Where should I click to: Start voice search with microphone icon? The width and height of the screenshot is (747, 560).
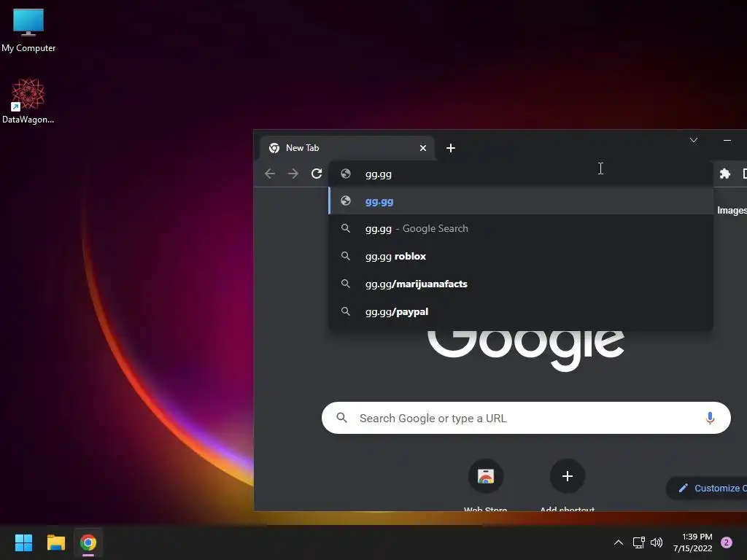pyautogui.click(x=710, y=418)
